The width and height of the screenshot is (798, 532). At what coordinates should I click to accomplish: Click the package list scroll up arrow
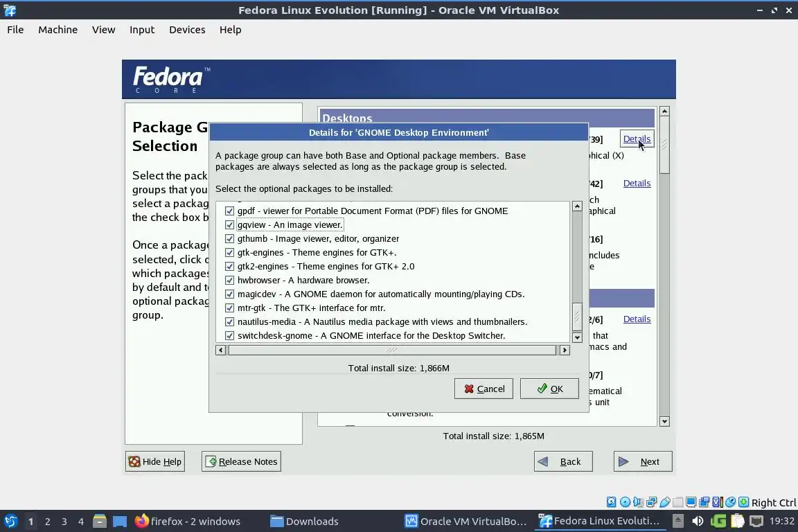pyautogui.click(x=577, y=206)
